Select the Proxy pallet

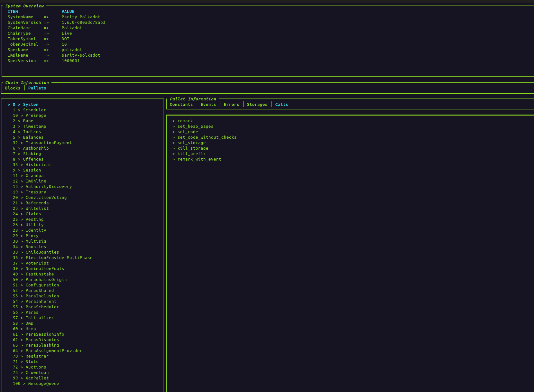point(25,236)
